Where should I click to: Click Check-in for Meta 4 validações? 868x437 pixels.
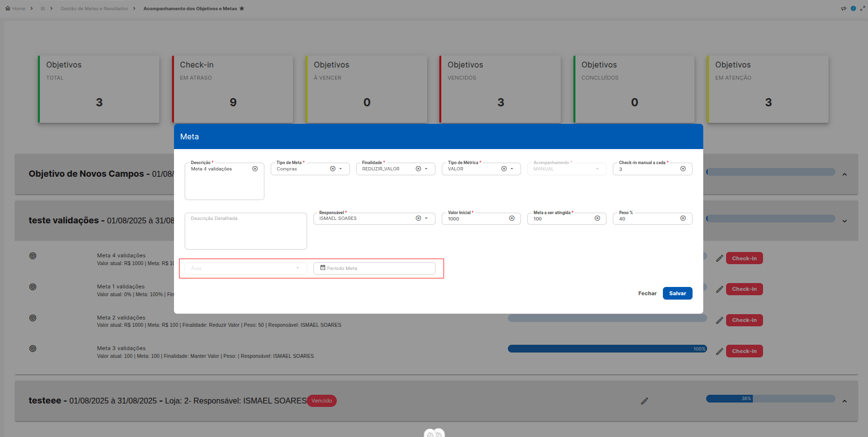click(x=744, y=258)
